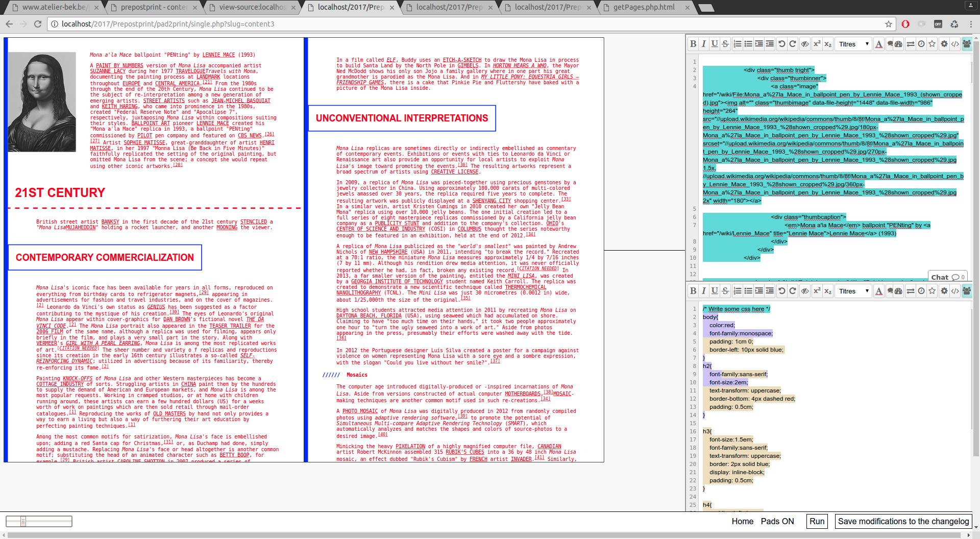Click redo in the bottom editor toolbar

tap(793, 291)
